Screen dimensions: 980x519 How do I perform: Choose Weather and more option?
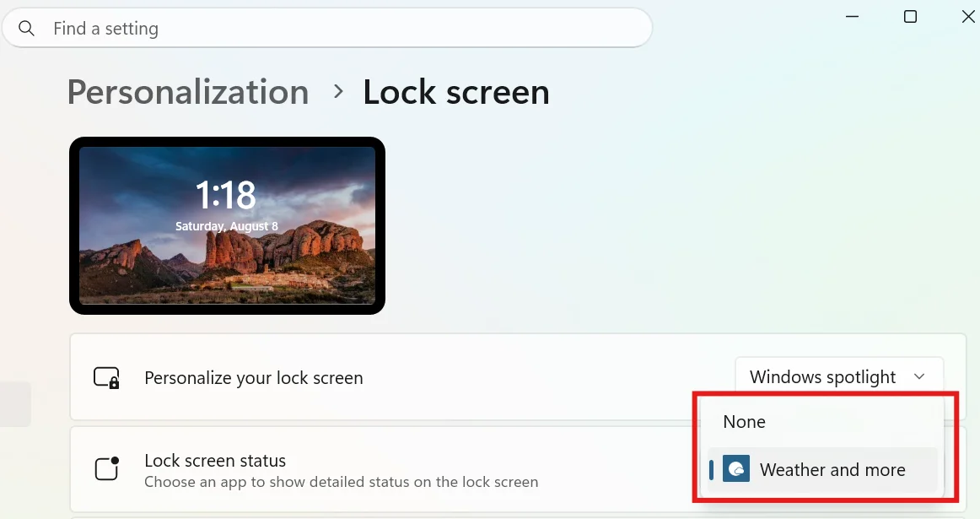[822, 469]
